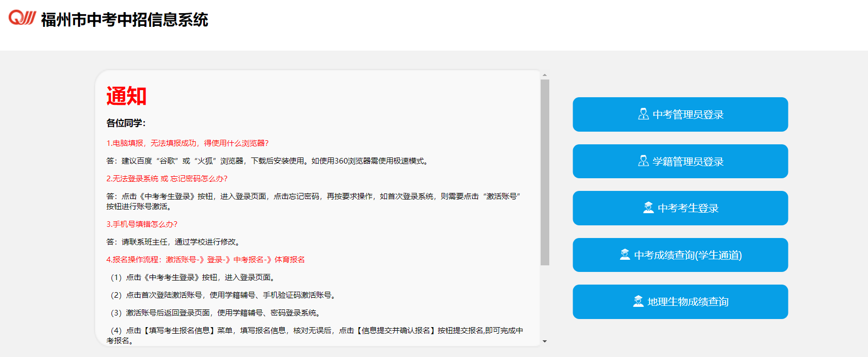Click the student icon beside 中考考生登录
Viewport: 868px width, 357px height.
(x=648, y=208)
